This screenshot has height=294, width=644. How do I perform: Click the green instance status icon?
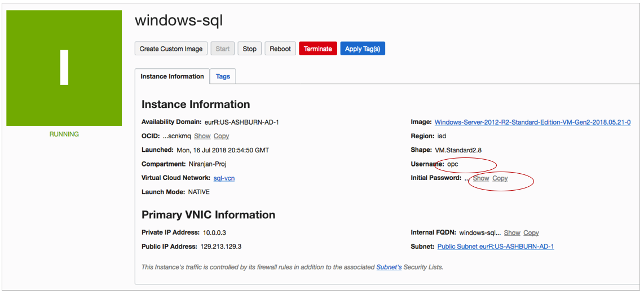pyautogui.click(x=64, y=68)
